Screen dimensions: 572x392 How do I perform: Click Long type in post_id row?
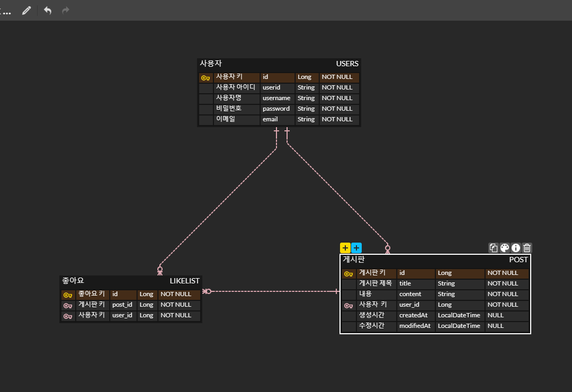[147, 305]
